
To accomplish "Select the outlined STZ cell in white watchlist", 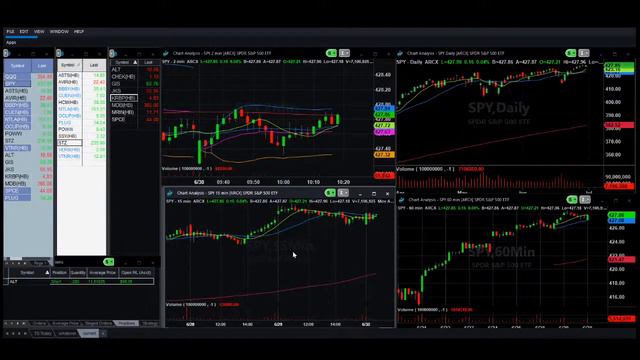I will (x=69, y=143).
